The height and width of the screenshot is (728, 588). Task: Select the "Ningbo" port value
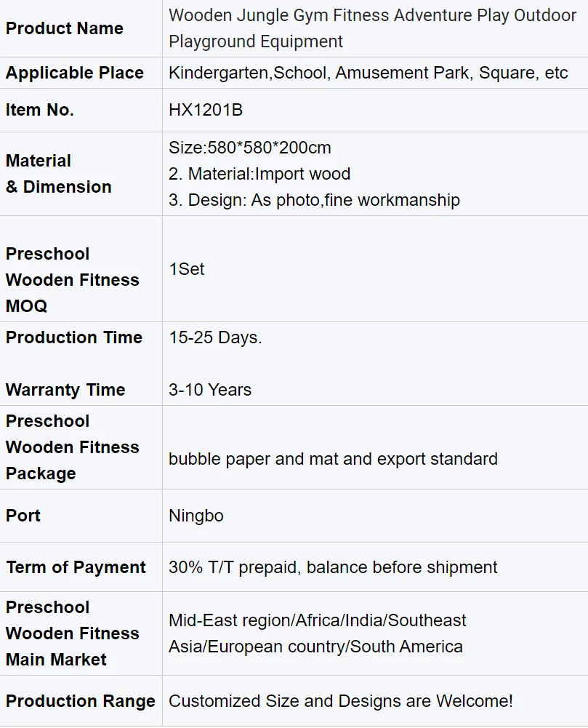(x=196, y=516)
